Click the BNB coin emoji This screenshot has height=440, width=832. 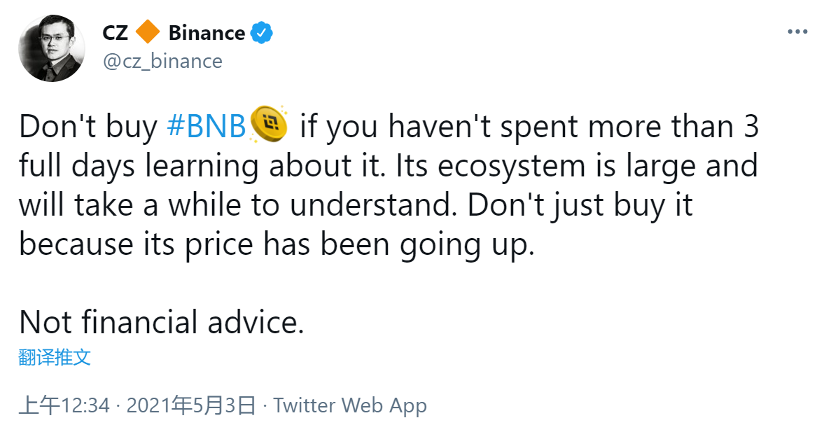[270, 123]
